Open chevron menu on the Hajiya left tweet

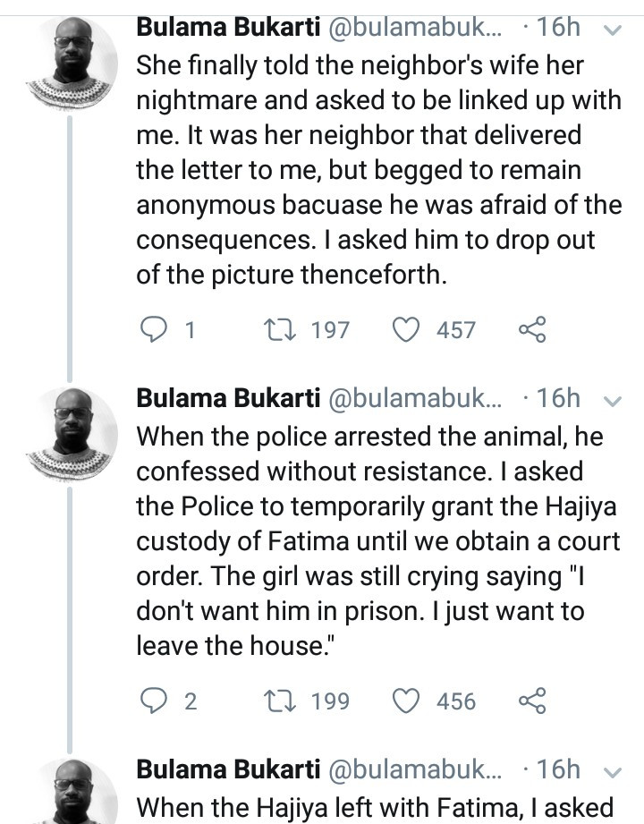(613, 770)
